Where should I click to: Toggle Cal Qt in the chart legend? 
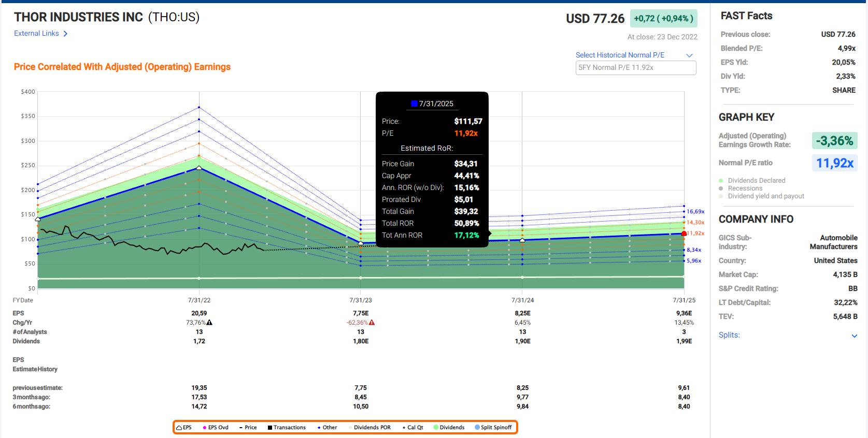413,428
